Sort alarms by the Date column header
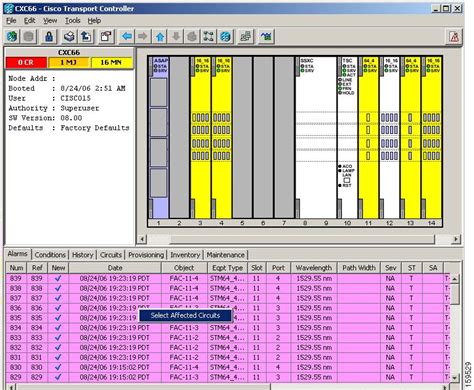This screenshot has height=390, width=474. pyautogui.click(x=115, y=268)
